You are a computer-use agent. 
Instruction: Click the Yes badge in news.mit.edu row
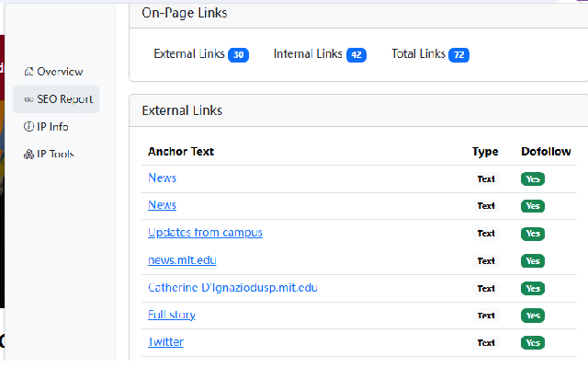533,261
